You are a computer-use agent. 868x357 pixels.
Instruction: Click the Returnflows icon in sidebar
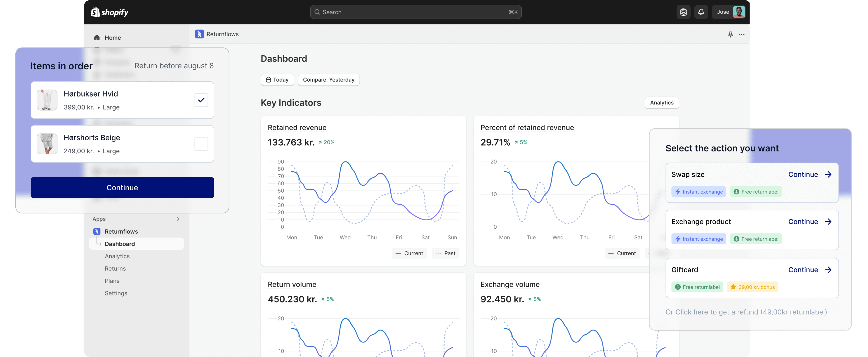(97, 231)
